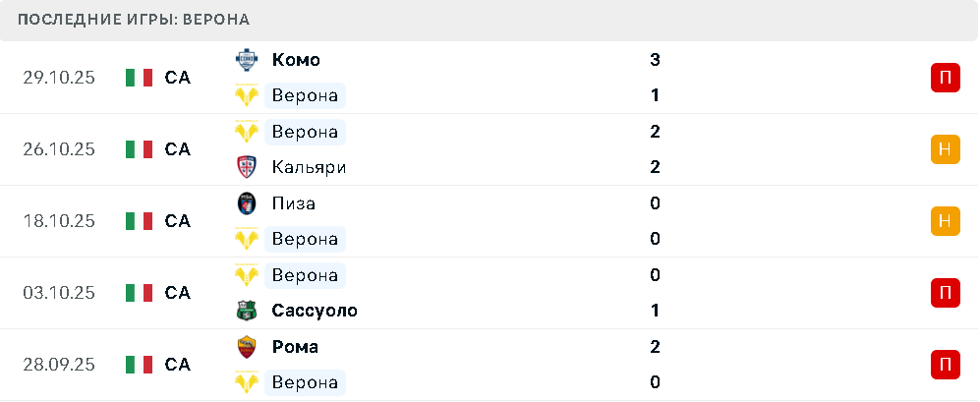Click Verona crest in the Como match
This screenshot has width=980, height=402.
coord(246,95)
